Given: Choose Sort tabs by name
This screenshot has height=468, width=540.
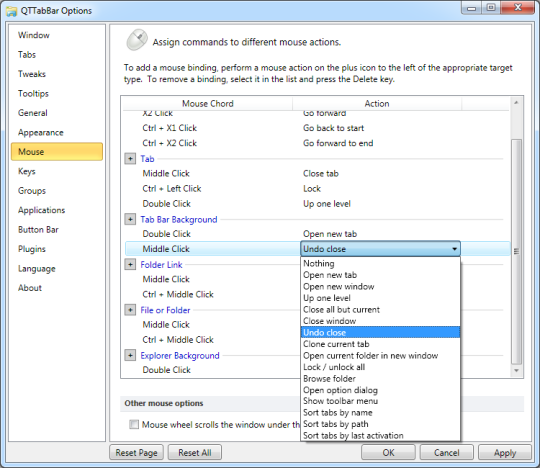Looking at the screenshot, I should 380,413.
